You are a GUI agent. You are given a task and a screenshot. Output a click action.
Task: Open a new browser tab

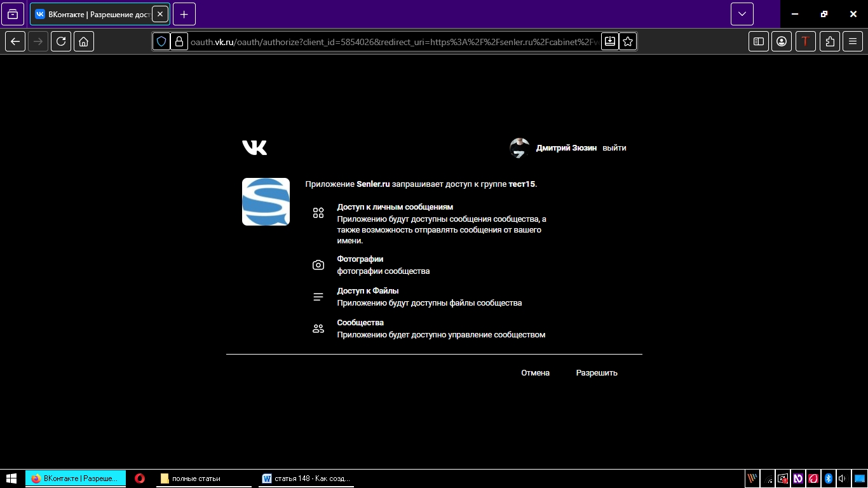pos(184,14)
